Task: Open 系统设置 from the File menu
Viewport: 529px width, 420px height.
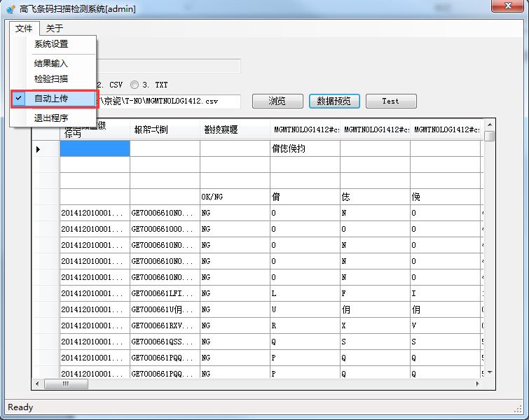Action: pyautogui.click(x=51, y=44)
